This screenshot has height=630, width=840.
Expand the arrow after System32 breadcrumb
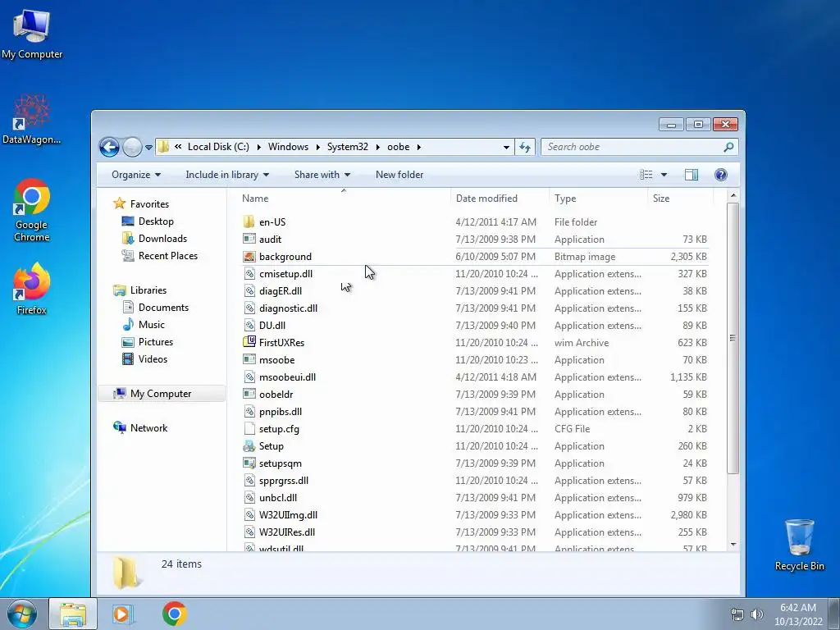click(x=377, y=148)
